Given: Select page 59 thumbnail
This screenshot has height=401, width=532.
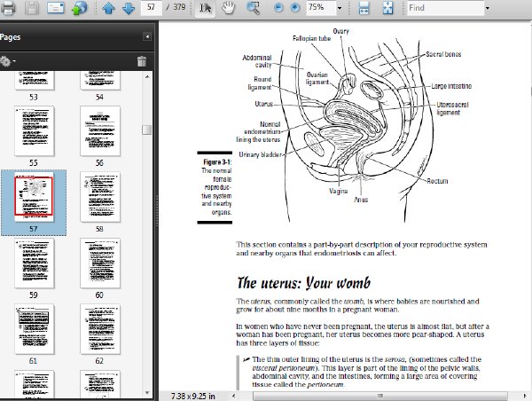Looking at the screenshot, I should coord(35,263).
